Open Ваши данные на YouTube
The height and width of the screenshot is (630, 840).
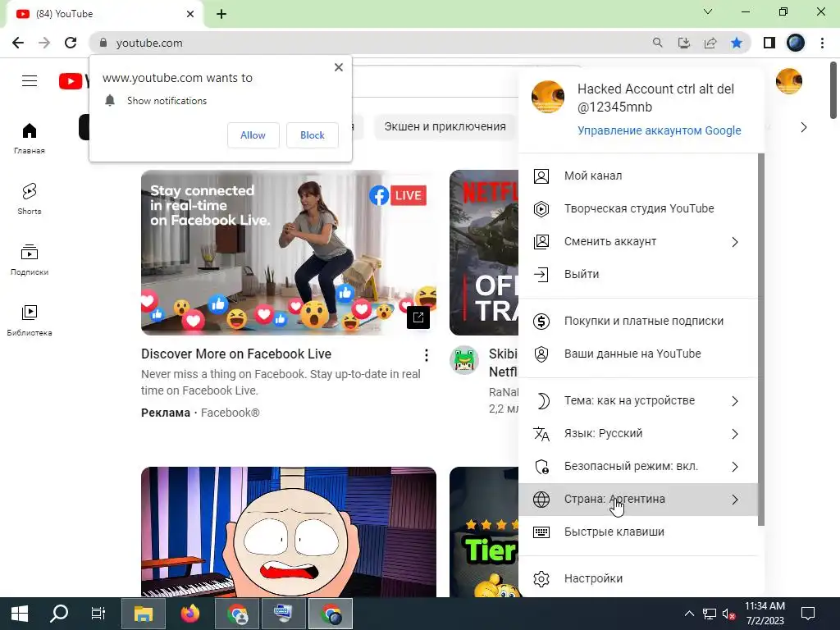click(x=638, y=354)
